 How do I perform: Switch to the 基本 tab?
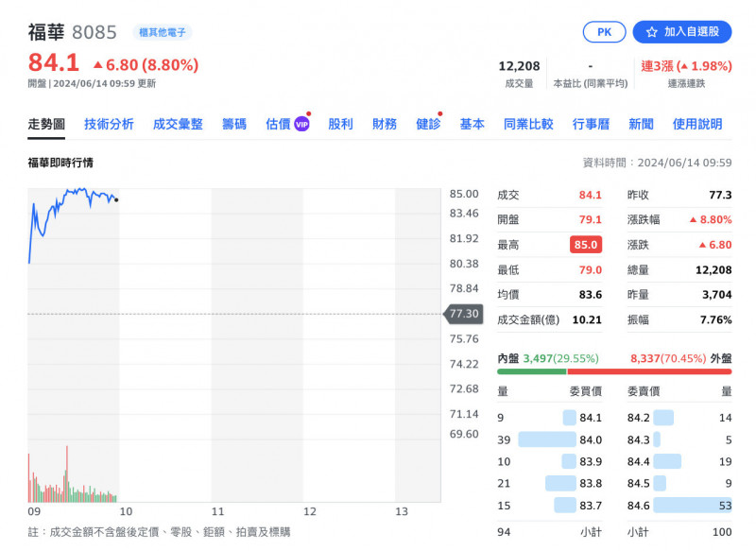click(472, 125)
